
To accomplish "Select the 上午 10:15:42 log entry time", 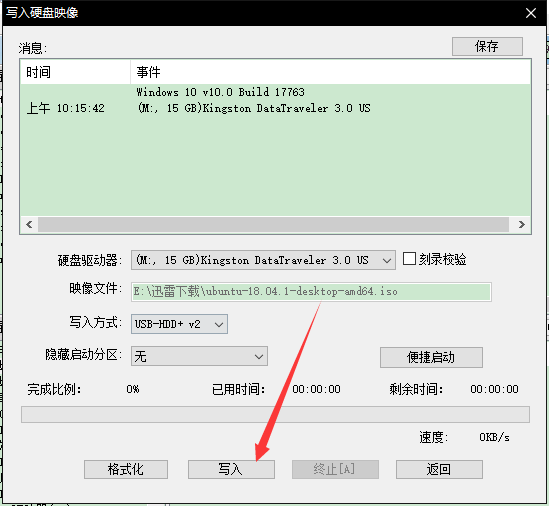I will coord(66,108).
